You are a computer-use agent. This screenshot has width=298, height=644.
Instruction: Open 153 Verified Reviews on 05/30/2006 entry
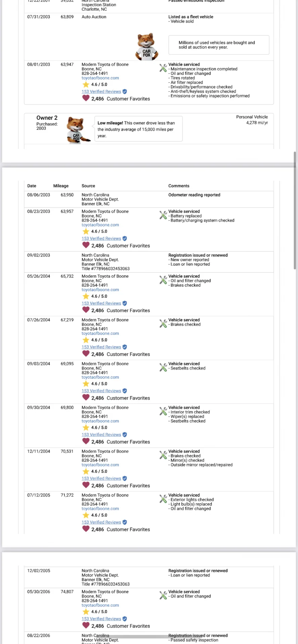pos(101,619)
